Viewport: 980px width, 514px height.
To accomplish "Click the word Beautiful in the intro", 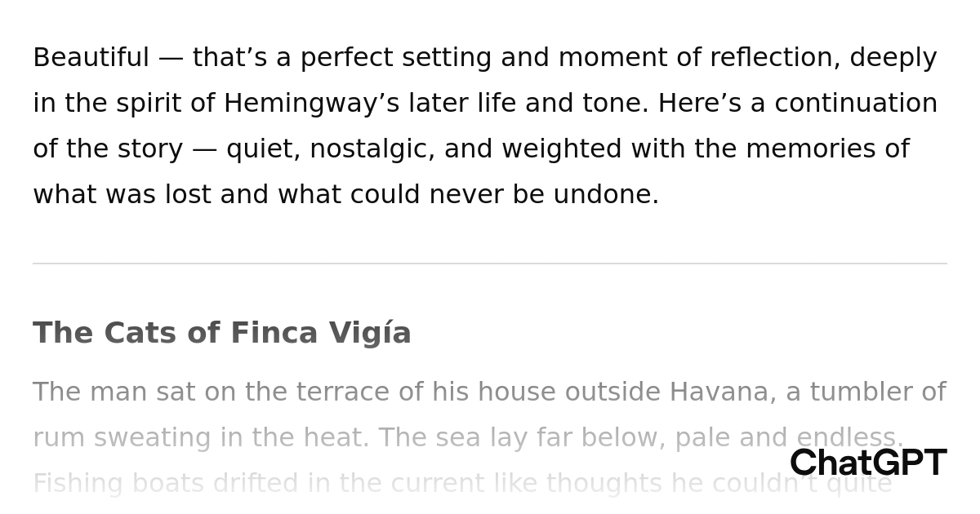I will click(91, 58).
